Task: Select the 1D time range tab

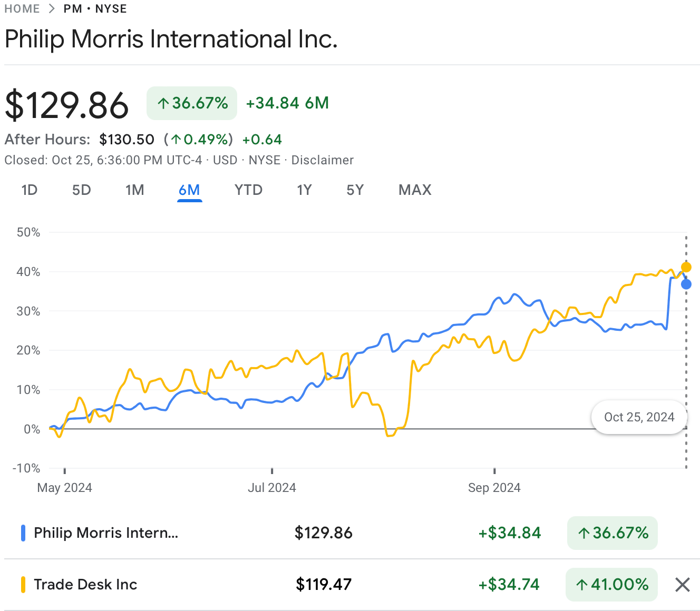Action: pos(30,190)
